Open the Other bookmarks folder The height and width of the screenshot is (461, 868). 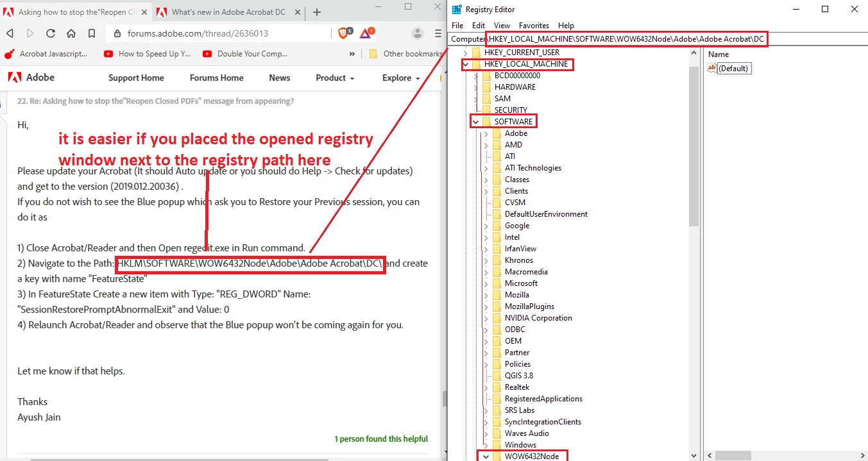pos(405,54)
